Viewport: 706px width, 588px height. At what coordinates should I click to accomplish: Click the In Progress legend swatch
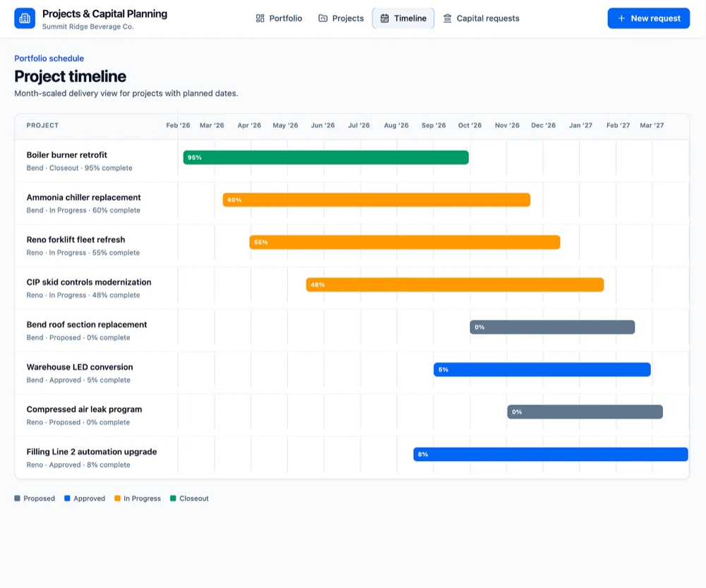click(x=117, y=498)
